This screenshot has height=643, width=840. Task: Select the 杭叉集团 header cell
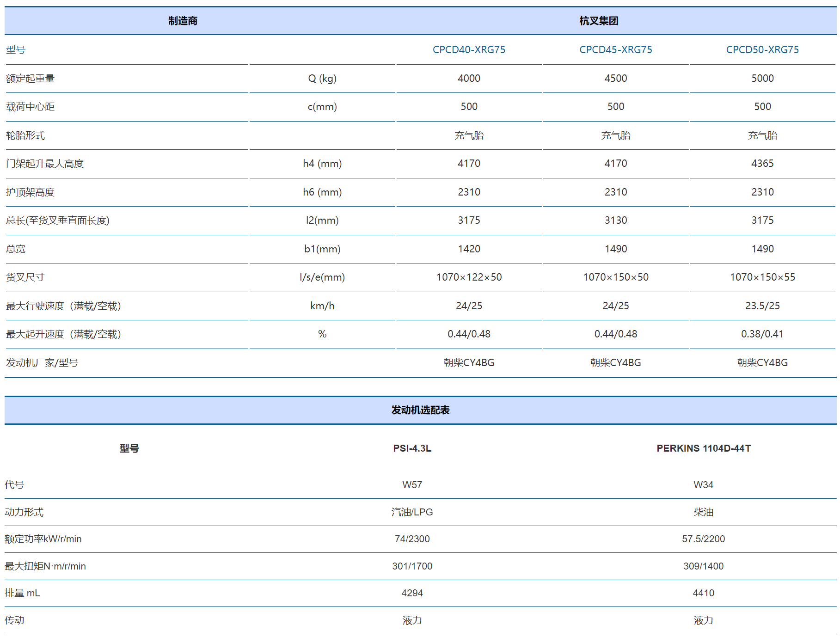click(x=599, y=21)
